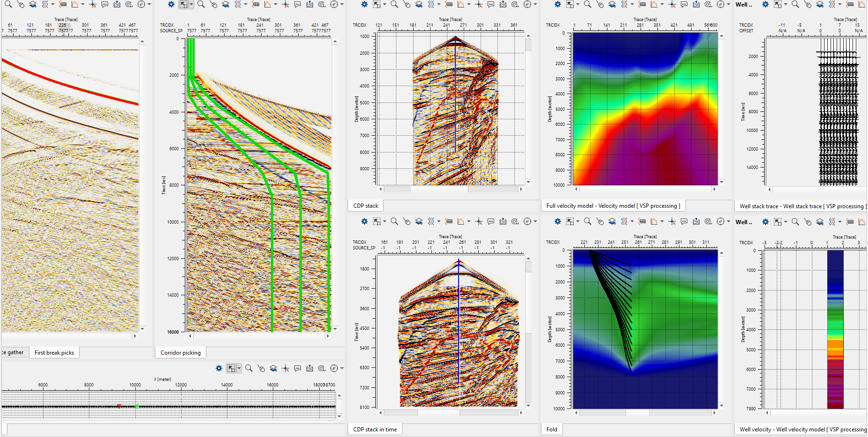Open trace header table icon in CDP stack toolbar
Screen dimensions: 868x437
pos(449,4)
